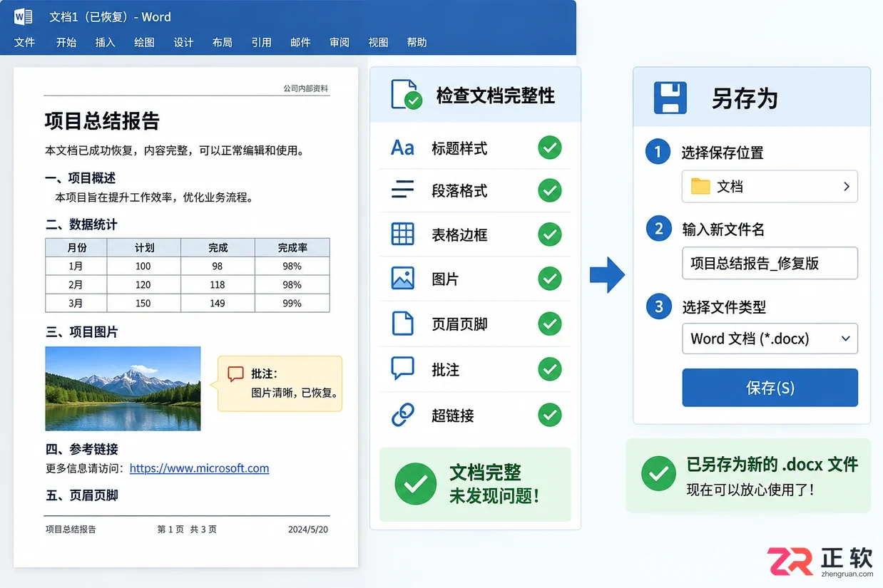Click the document-check icon beside 检查文档完整性

(x=407, y=95)
